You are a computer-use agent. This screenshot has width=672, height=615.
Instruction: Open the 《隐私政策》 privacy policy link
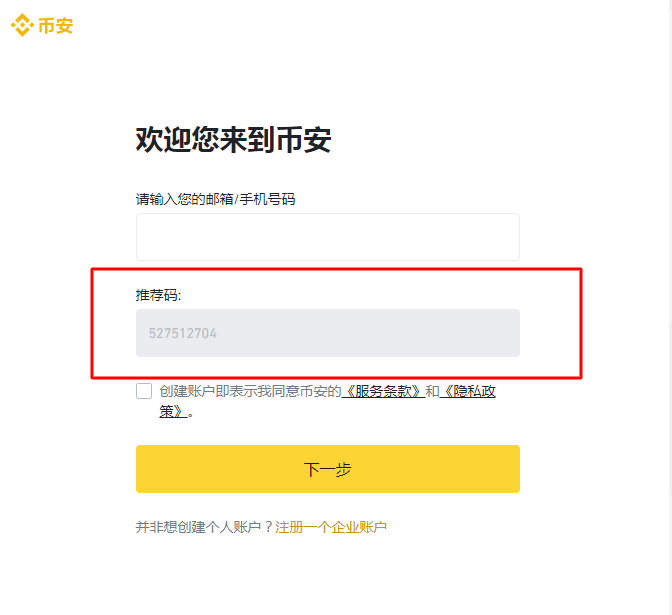coord(468,391)
